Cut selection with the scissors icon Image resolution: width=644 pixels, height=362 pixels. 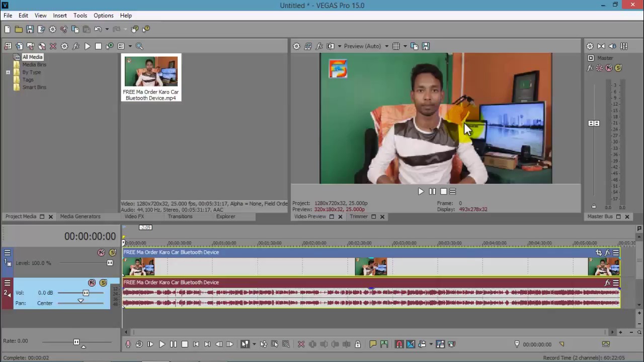click(x=64, y=29)
